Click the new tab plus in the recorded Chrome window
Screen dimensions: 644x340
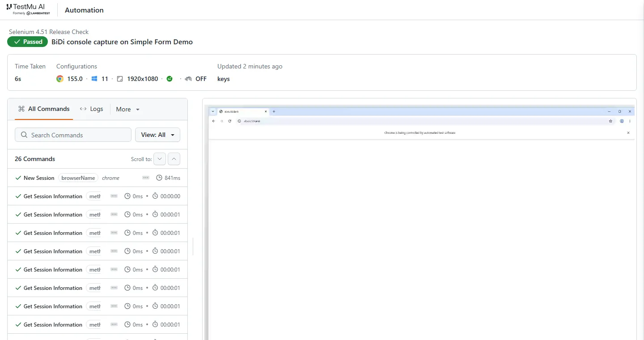(x=274, y=111)
